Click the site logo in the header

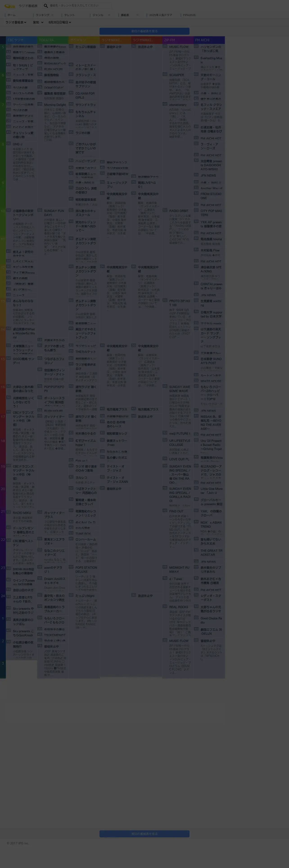click(10, 6)
